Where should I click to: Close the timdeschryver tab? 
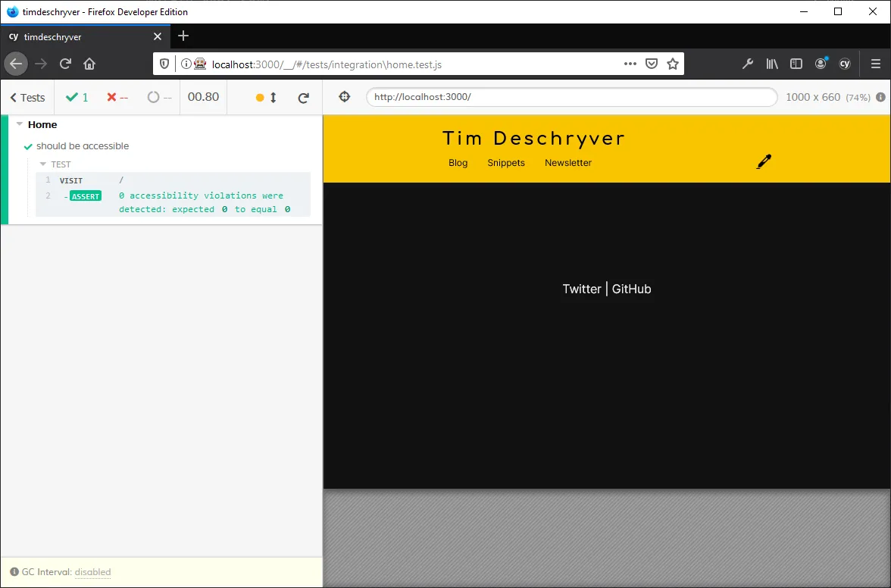158,36
